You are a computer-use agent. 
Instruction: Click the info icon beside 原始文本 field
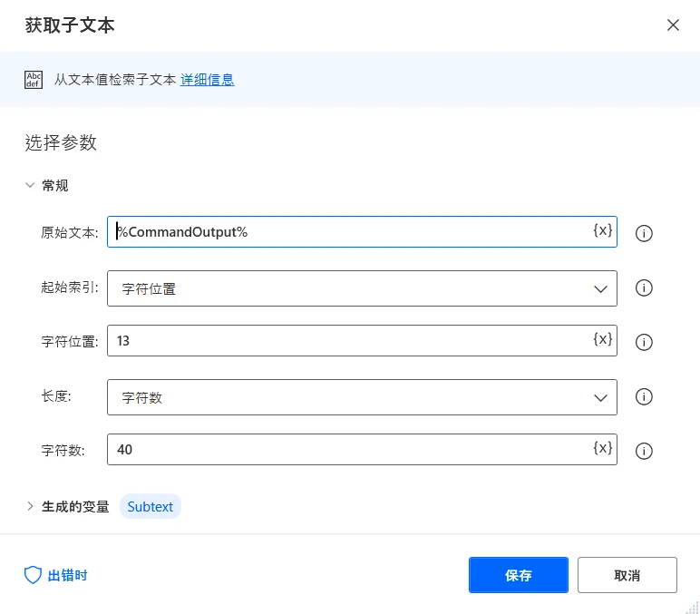[x=645, y=233]
